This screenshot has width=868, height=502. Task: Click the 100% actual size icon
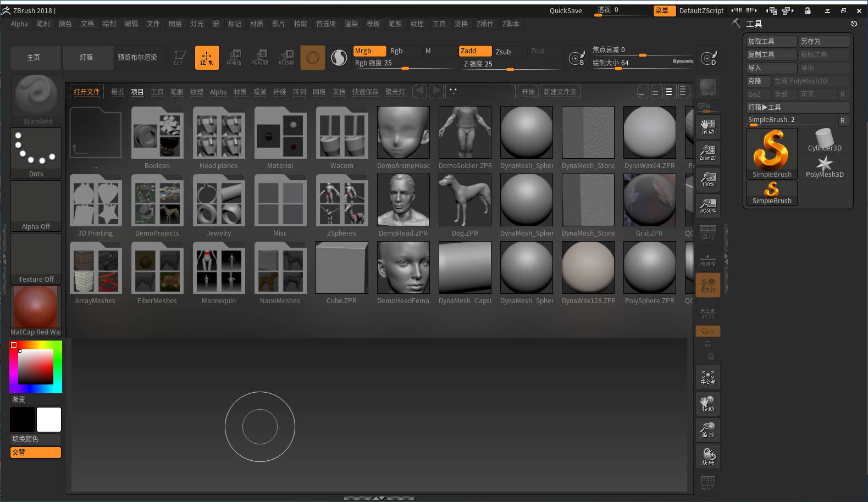708,180
